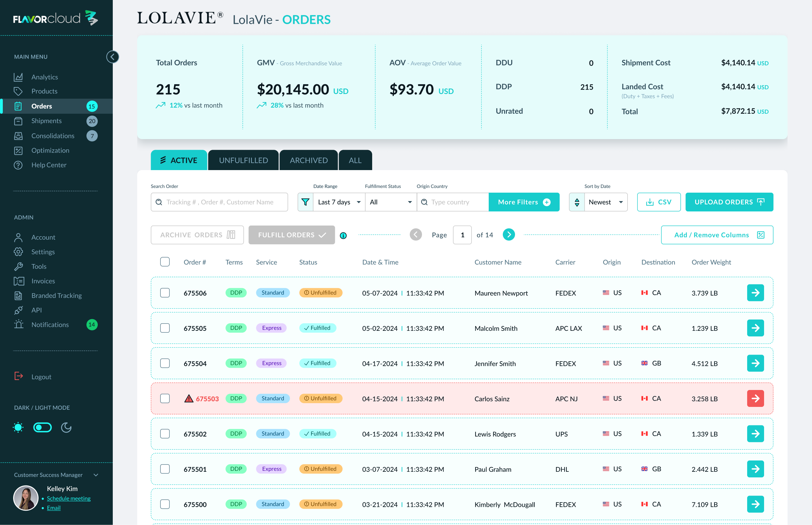Click the CSV download button

(658, 202)
